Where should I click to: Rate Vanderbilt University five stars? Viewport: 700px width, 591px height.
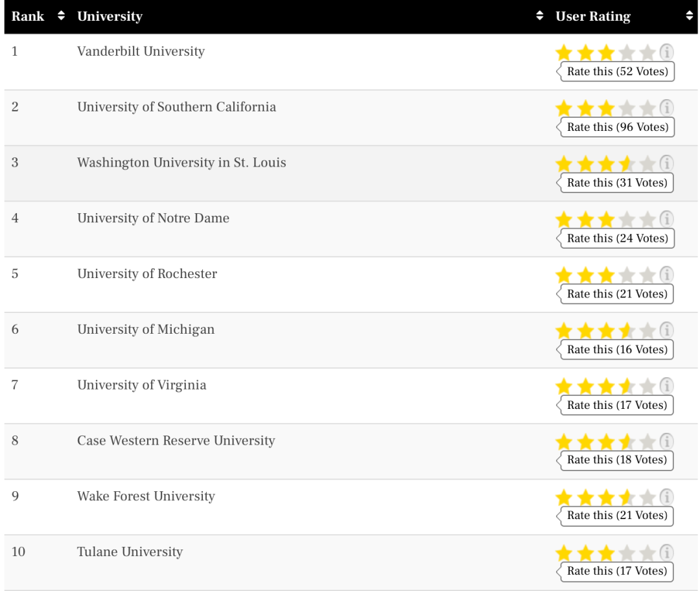tap(647, 52)
